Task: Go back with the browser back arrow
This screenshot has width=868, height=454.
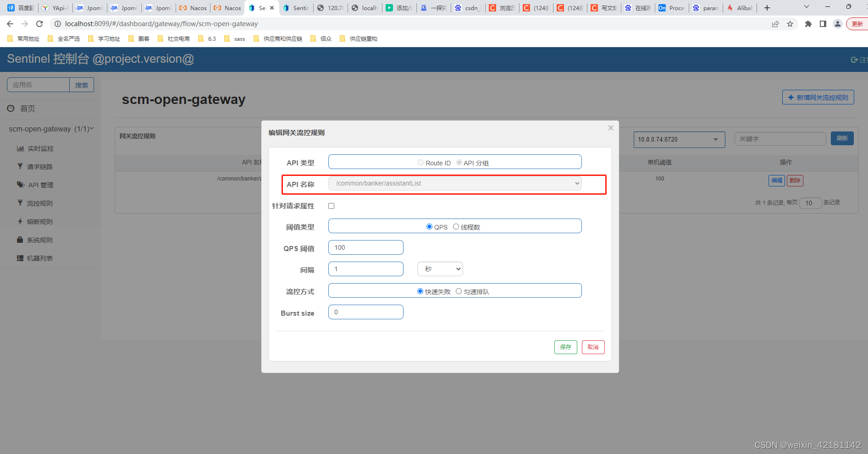Action: [10, 24]
